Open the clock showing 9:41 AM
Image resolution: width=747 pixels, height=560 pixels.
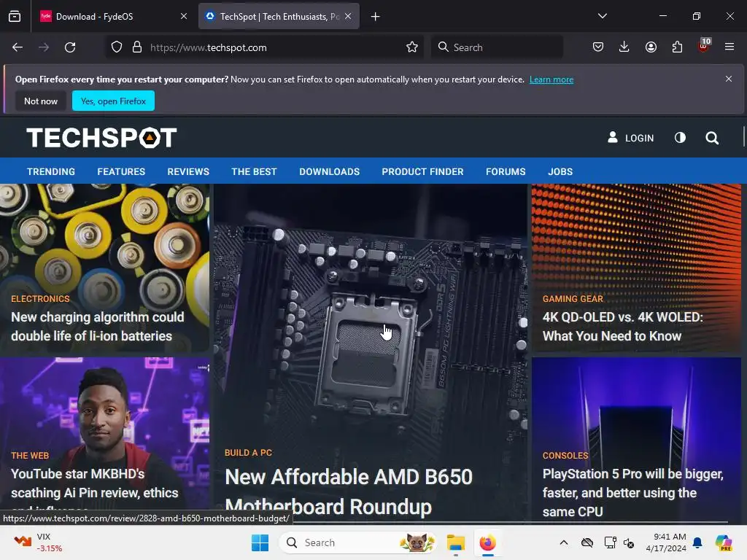tap(666, 542)
